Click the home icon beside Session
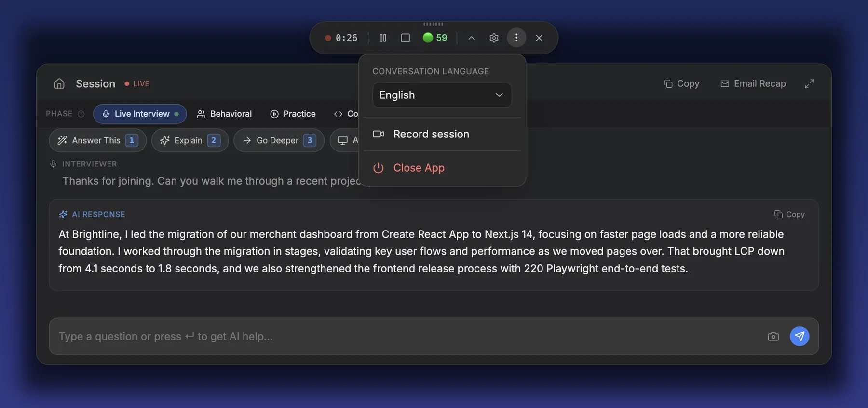The height and width of the screenshot is (408, 868). [x=59, y=83]
